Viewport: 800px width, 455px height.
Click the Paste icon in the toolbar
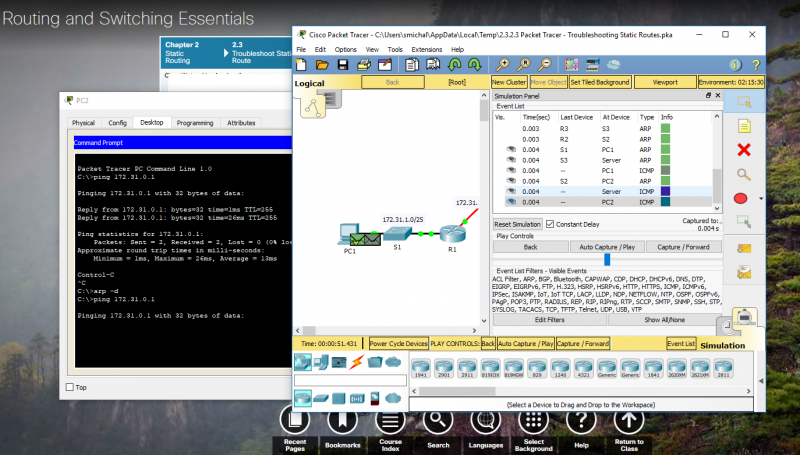tap(433, 64)
